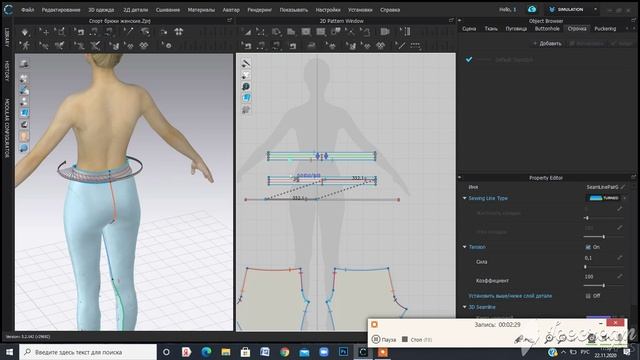The image size is (640, 360).
Task: Click the avatar face icon in 3D window sidebar
Action: (x=24, y=136)
